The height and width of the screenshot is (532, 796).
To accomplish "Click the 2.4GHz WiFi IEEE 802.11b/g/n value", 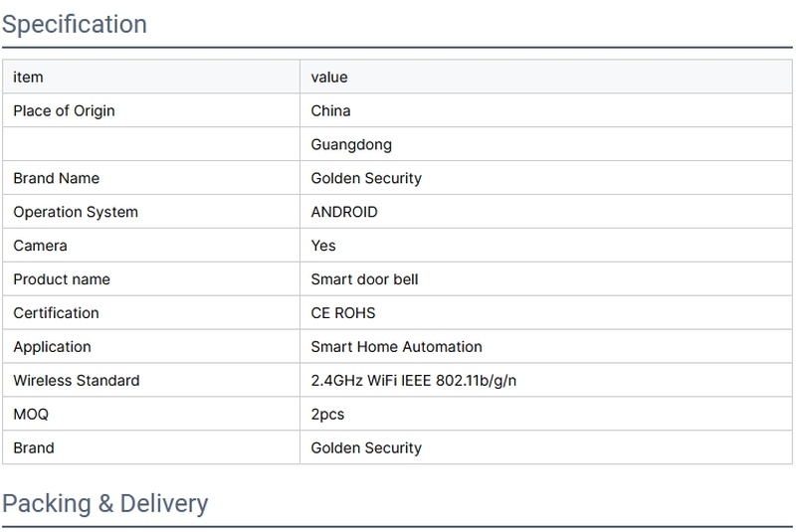I will click(413, 381).
